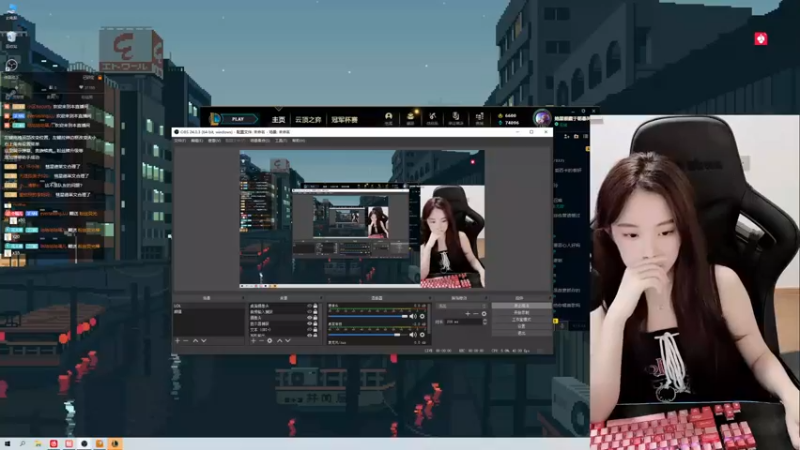
Task: Click the 开始录制 button in OBS controls
Action: pyautogui.click(x=521, y=312)
